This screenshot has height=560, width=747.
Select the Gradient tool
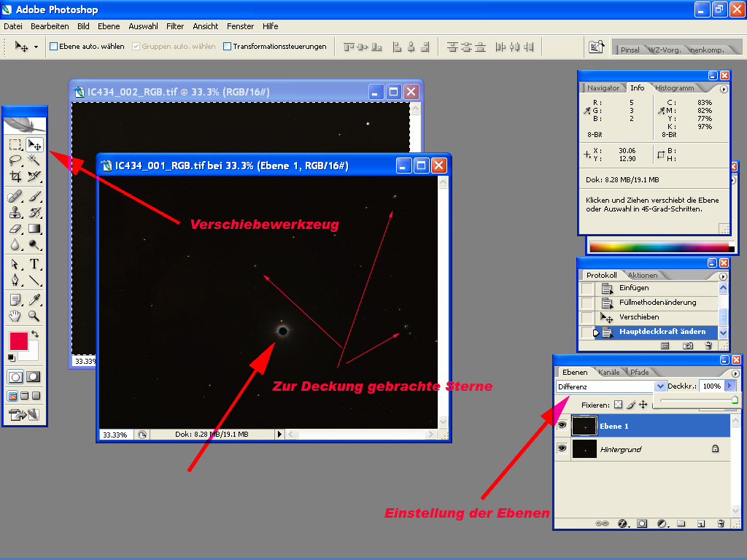pos(34,228)
